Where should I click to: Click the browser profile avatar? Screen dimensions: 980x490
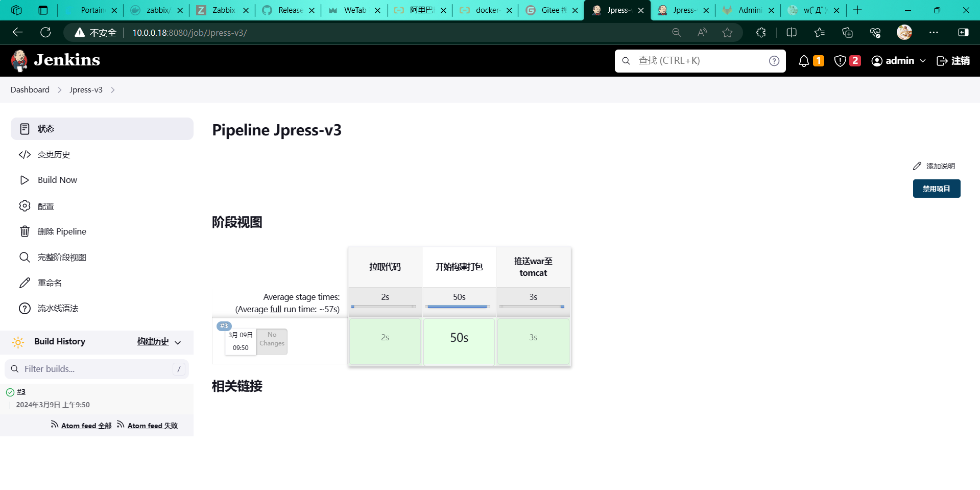tap(904, 32)
